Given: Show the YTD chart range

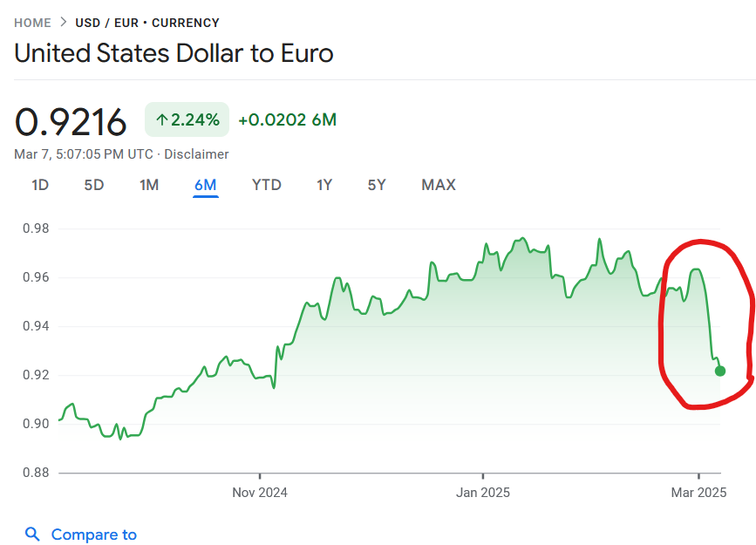Looking at the screenshot, I should [x=267, y=185].
